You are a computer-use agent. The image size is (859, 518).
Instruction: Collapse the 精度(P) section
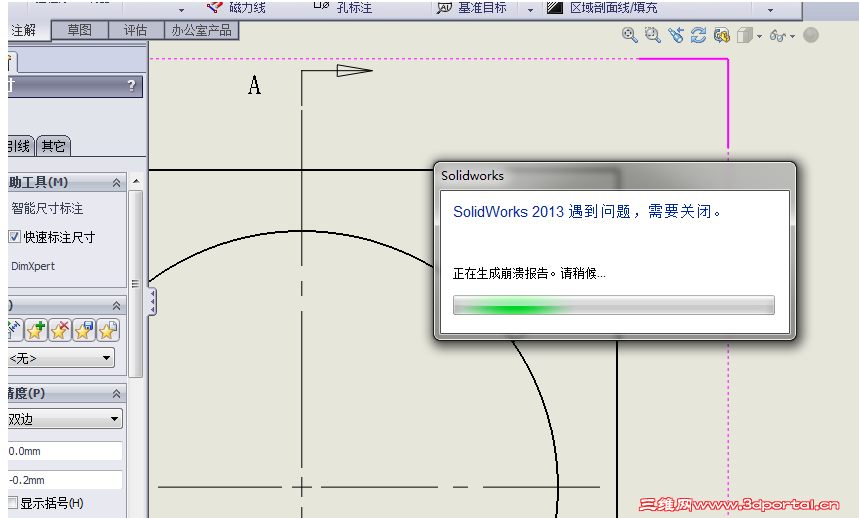(116, 394)
